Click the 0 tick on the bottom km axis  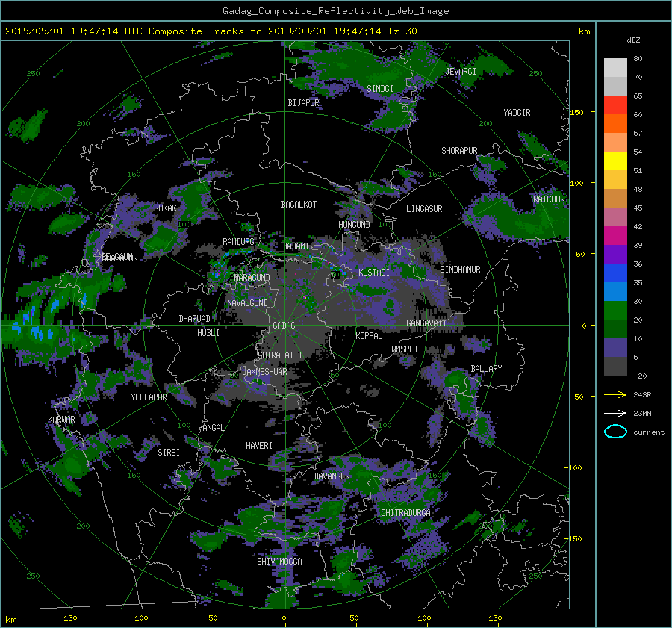coord(284,618)
